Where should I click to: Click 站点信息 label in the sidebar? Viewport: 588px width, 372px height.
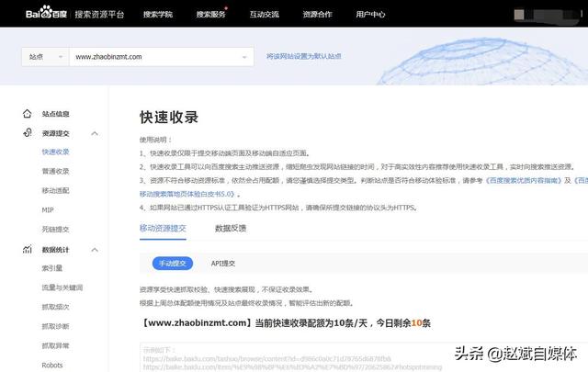click(55, 114)
